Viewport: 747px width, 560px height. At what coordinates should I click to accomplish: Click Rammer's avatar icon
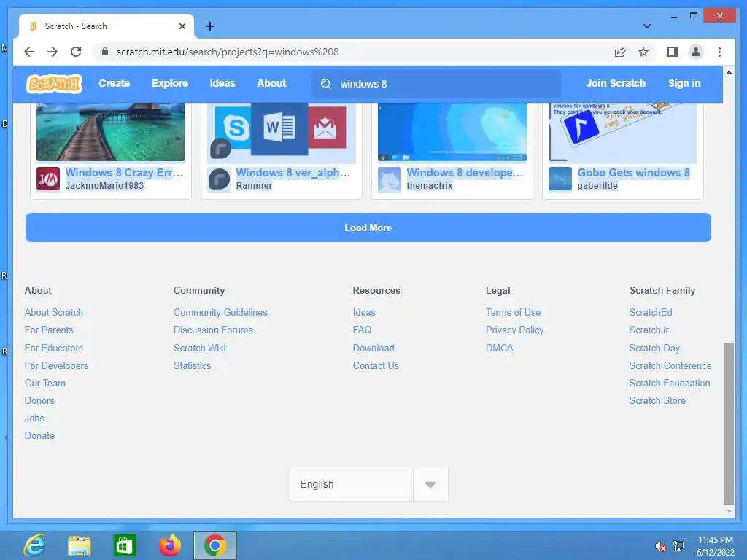click(x=219, y=179)
